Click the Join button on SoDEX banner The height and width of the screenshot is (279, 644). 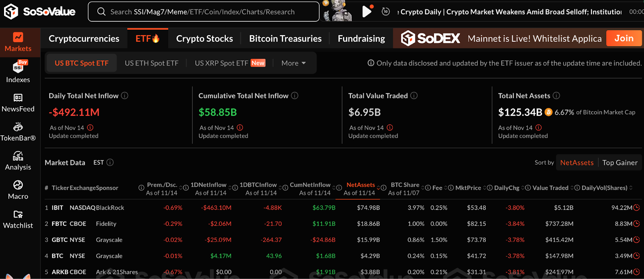[623, 38]
